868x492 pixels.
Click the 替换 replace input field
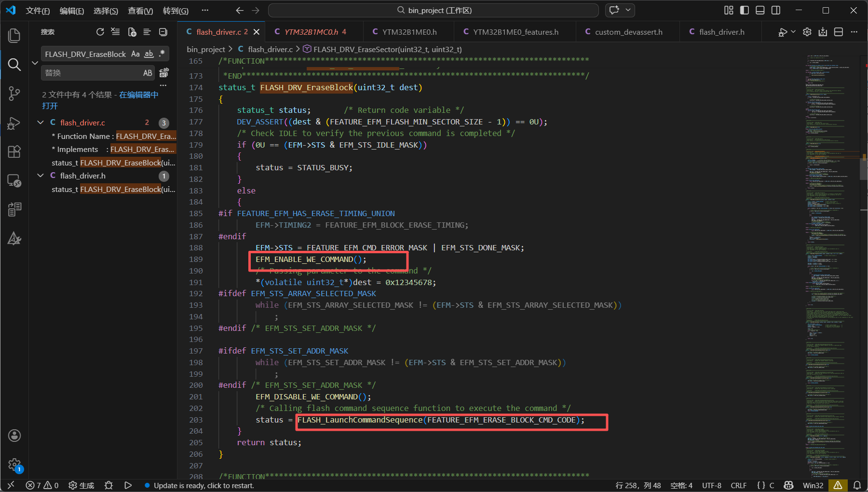(x=91, y=73)
